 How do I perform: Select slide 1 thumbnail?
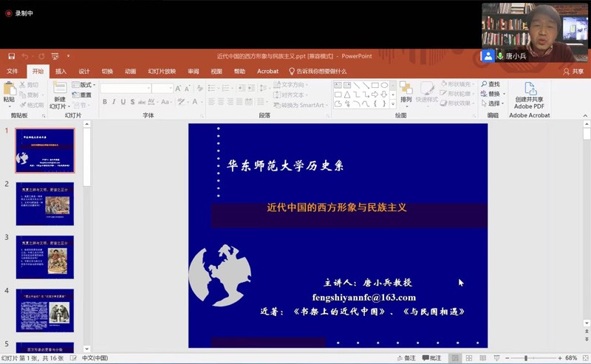coord(45,151)
